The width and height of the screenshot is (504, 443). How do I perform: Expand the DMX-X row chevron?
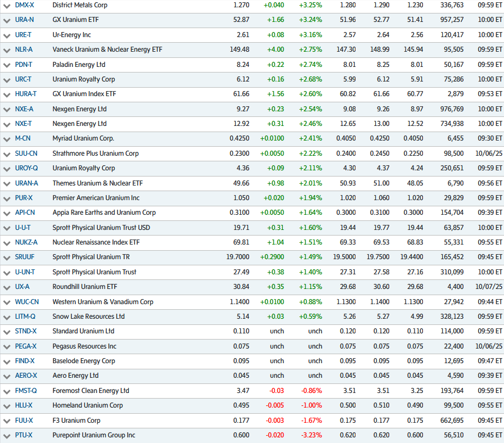coord(7,5)
